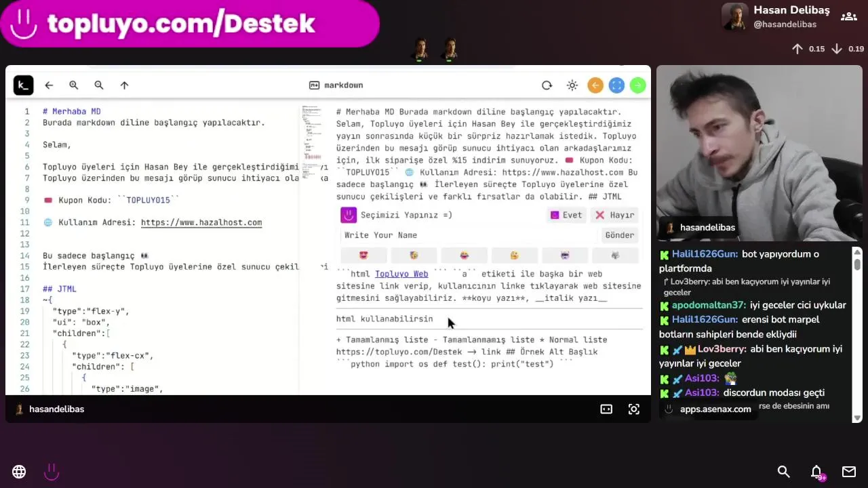
Task: Open the language globe icon
Action: click(x=19, y=472)
